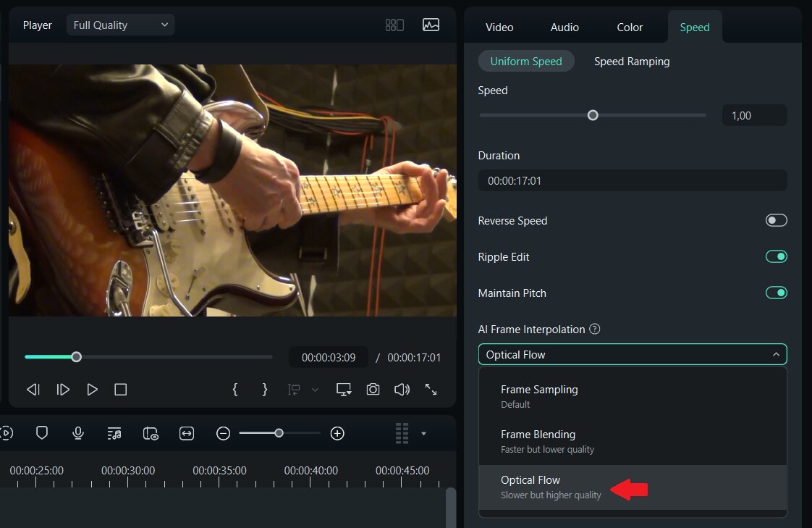Screen dimensions: 812x528
Task: Click the AI Frame Interpolation help icon
Action: click(x=595, y=329)
